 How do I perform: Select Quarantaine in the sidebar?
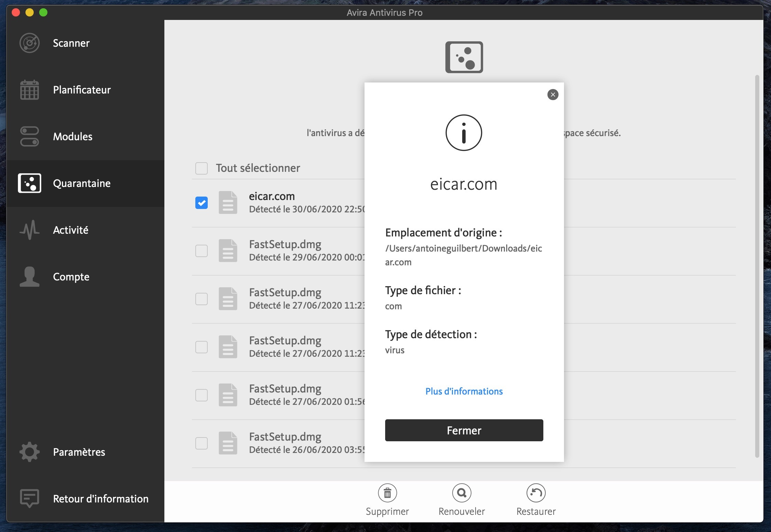pos(85,183)
